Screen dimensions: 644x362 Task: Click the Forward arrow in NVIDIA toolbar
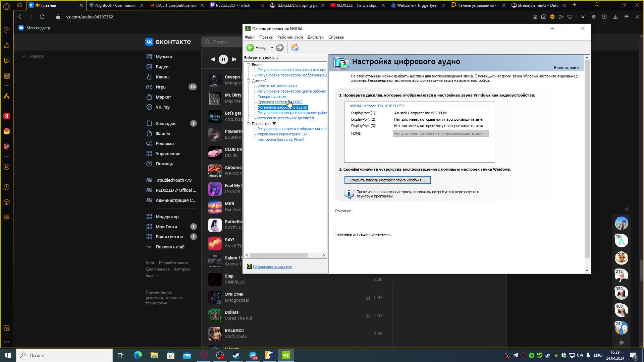[280, 48]
